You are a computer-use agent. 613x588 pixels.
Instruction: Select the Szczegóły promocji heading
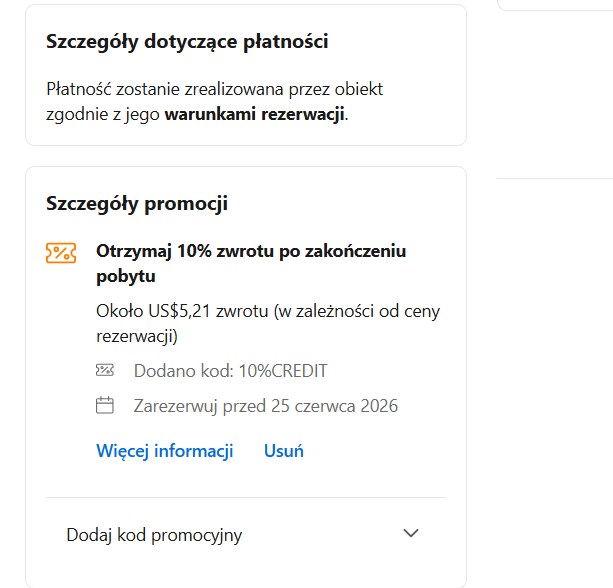pyautogui.click(x=137, y=204)
